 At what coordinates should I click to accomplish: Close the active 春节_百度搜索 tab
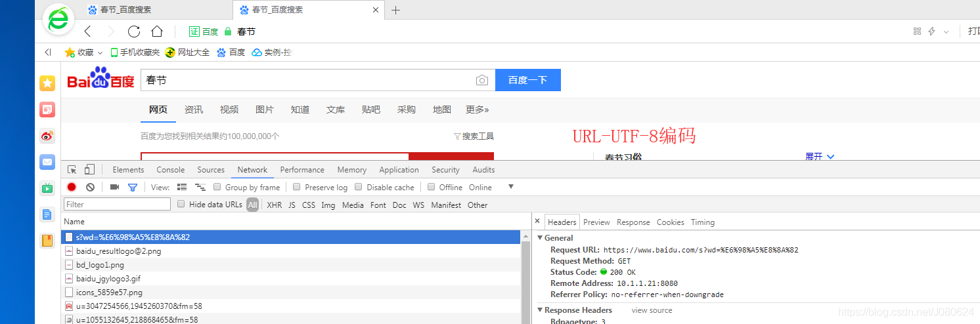click(375, 10)
